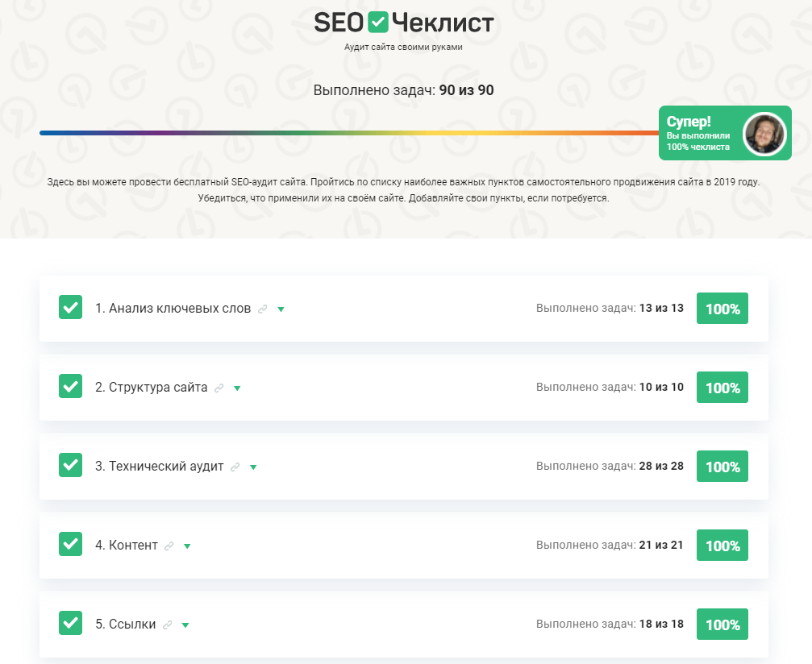Click the rainbow progress bar
The height and width of the screenshot is (664, 812).
348,133
